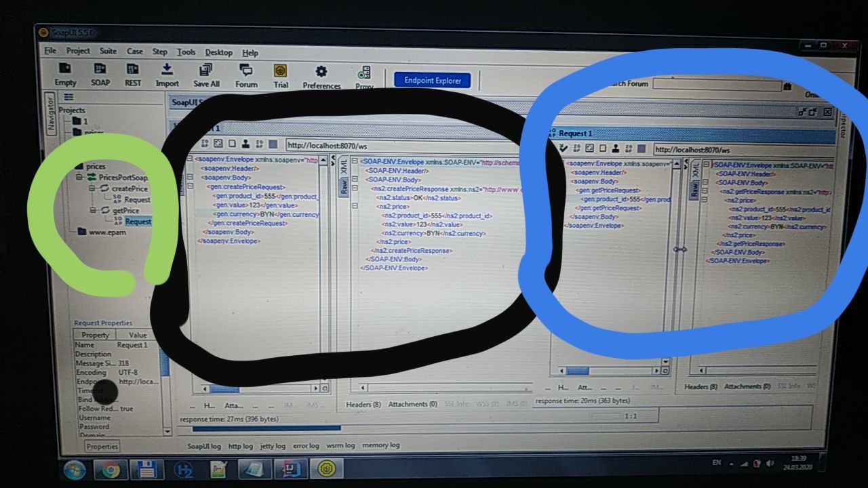The height and width of the screenshot is (488, 868).
Task: Open Attachments (0) tab in createPrice response
Action: 412,404
